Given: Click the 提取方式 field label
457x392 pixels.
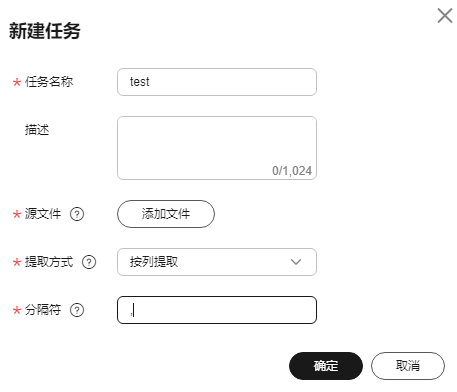Looking at the screenshot, I should tap(49, 262).
